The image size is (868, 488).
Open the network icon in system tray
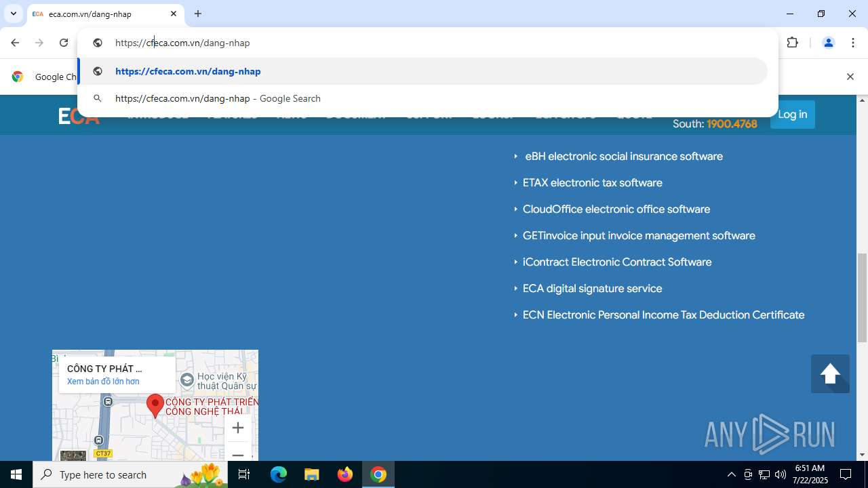click(x=764, y=474)
